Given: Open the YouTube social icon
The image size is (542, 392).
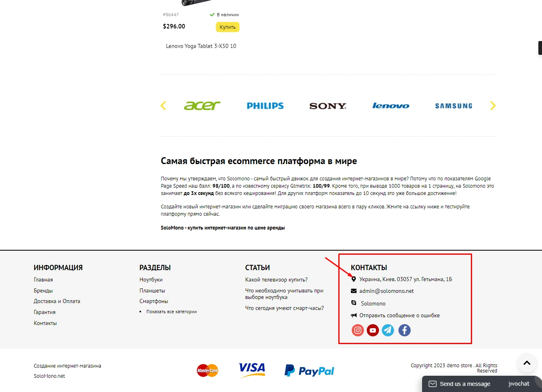Looking at the screenshot, I should click(373, 330).
